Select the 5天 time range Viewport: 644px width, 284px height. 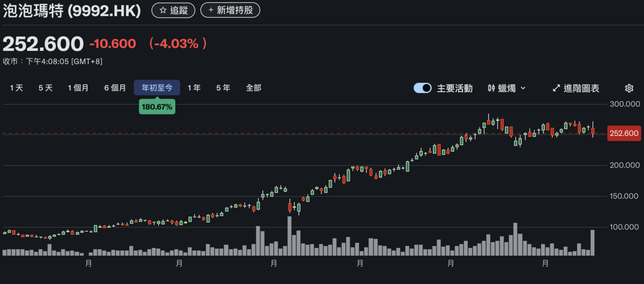46,88
